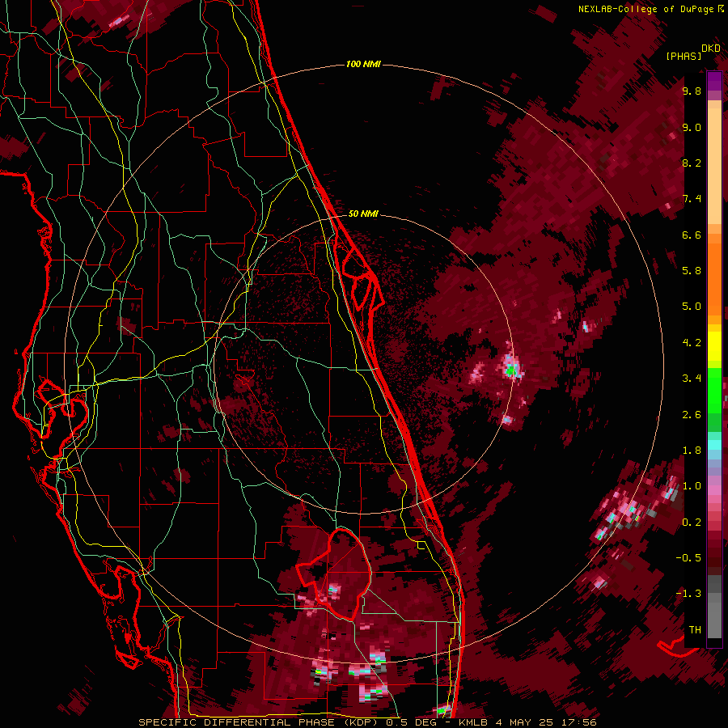
Task: Click the 0.2 scale value
Action: 692,523
